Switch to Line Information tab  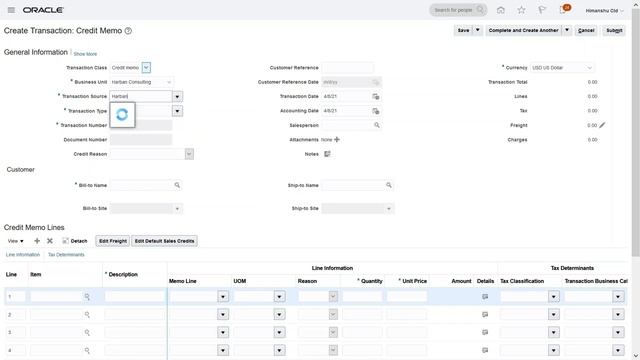(23, 255)
